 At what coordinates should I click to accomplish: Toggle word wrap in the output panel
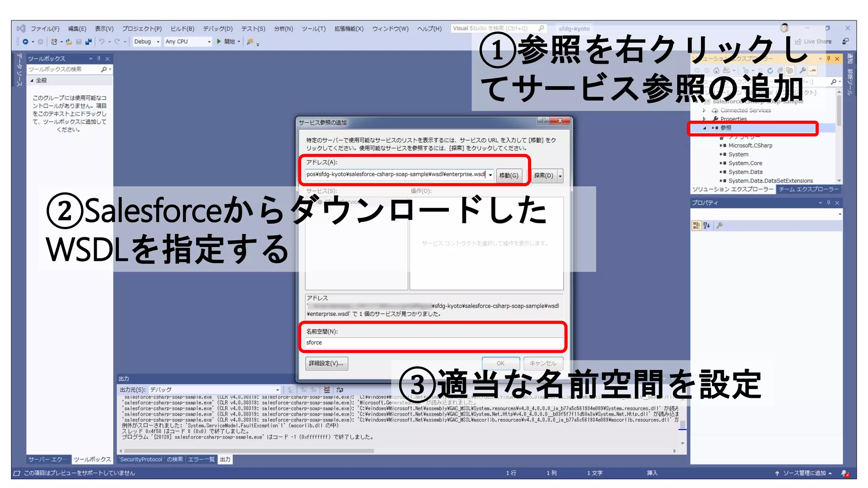[340, 390]
